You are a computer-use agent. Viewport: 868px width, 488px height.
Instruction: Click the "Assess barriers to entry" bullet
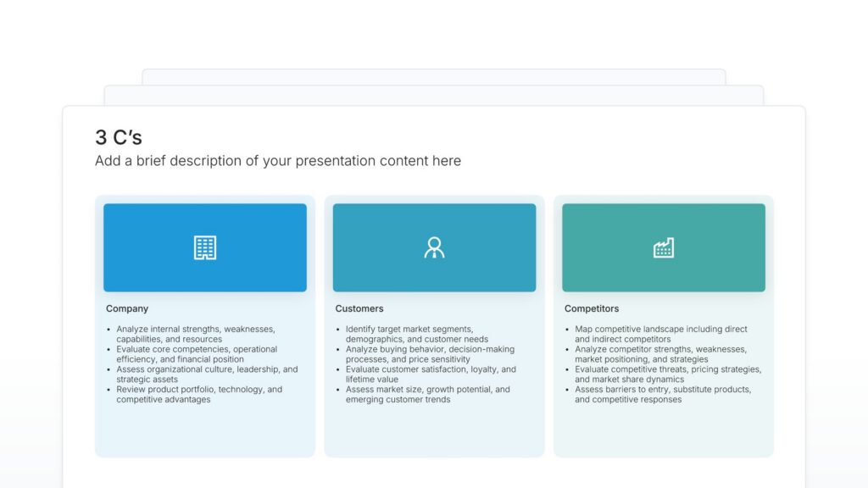coord(663,395)
